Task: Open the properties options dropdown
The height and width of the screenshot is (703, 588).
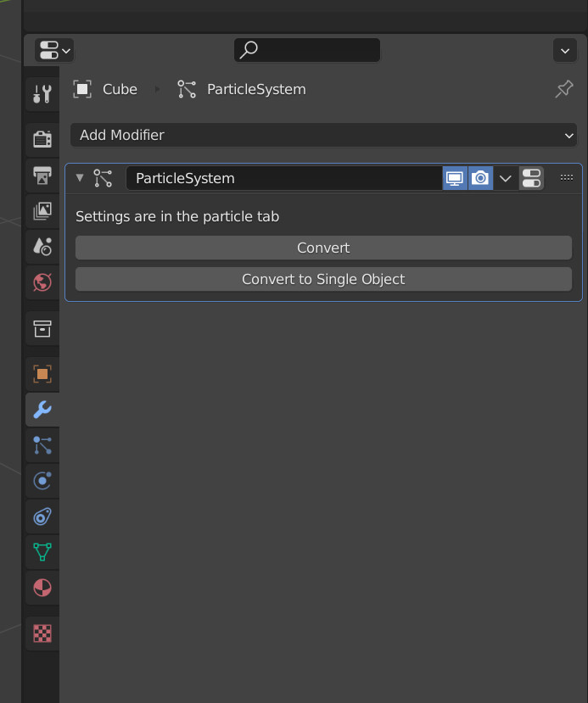Action: click(x=565, y=50)
